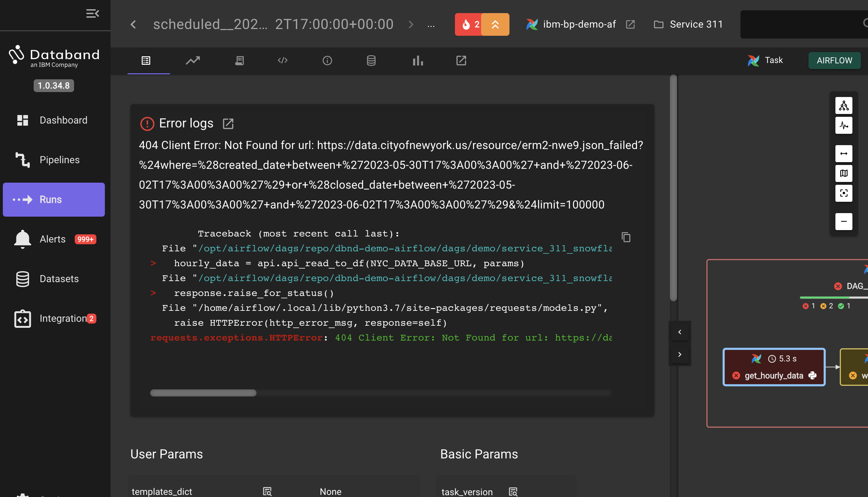Screen dimensions: 868x497
Task: Click the pulse activity graph icon
Action: [844, 125]
